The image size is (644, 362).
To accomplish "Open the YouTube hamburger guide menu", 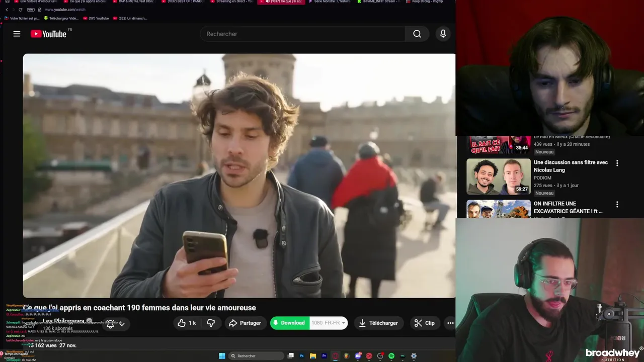I will click(17, 34).
